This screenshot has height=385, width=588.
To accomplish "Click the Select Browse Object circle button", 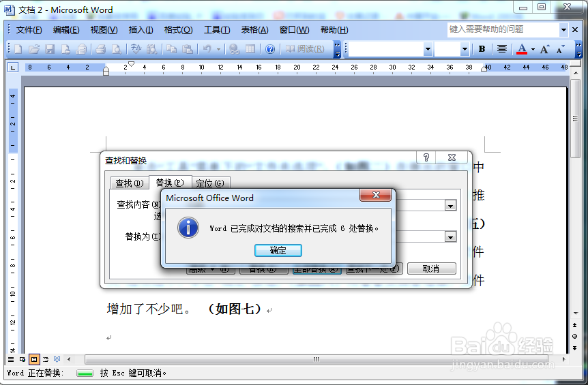I will [574, 337].
